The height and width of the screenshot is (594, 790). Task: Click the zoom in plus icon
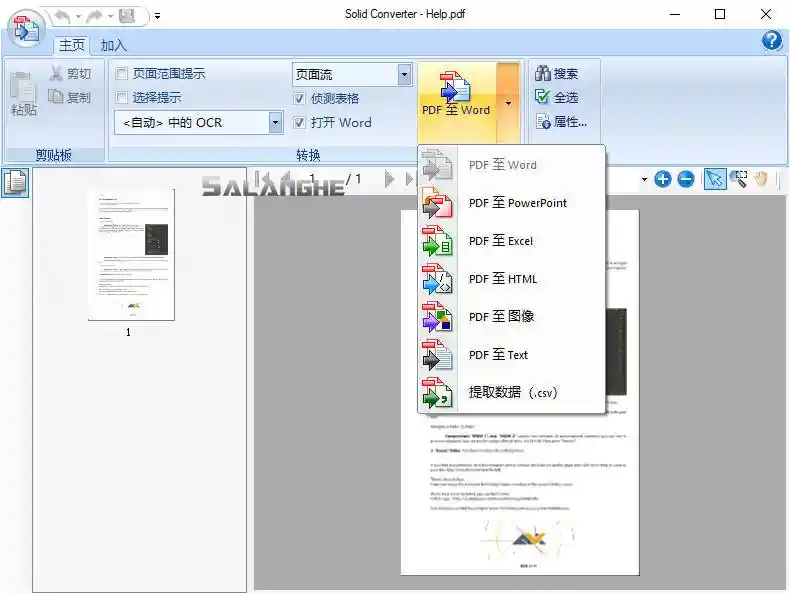[663, 179]
